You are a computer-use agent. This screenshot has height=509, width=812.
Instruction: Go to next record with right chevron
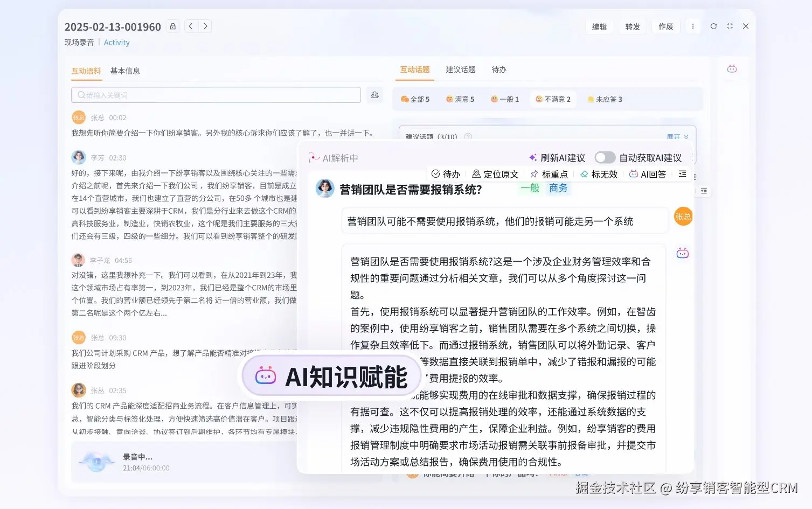pyautogui.click(x=205, y=26)
